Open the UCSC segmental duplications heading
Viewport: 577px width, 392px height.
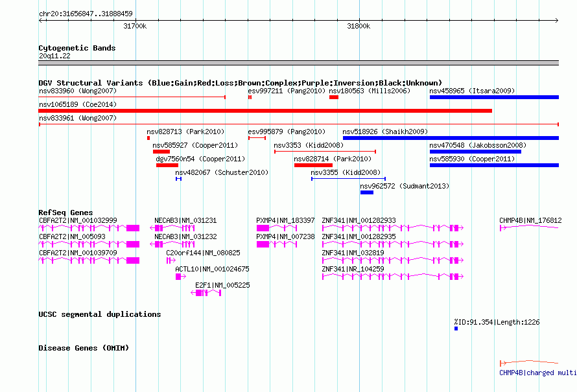(100, 314)
